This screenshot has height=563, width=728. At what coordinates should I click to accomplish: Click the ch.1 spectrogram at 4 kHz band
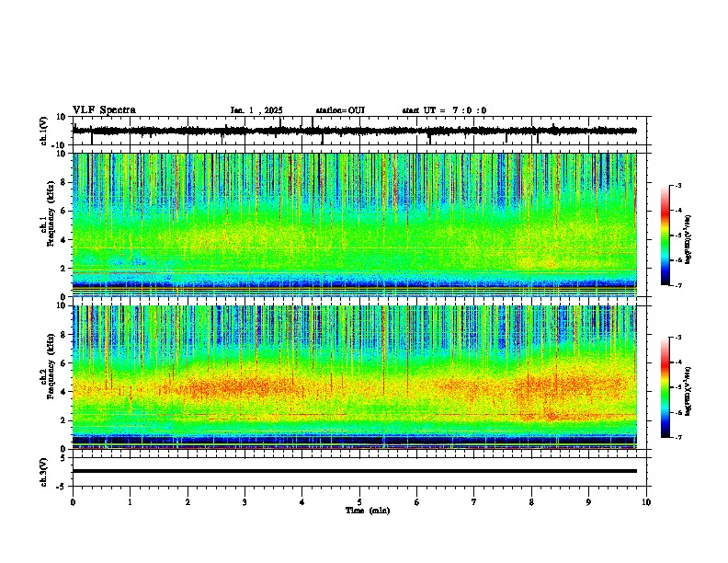pyautogui.click(x=354, y=240)
